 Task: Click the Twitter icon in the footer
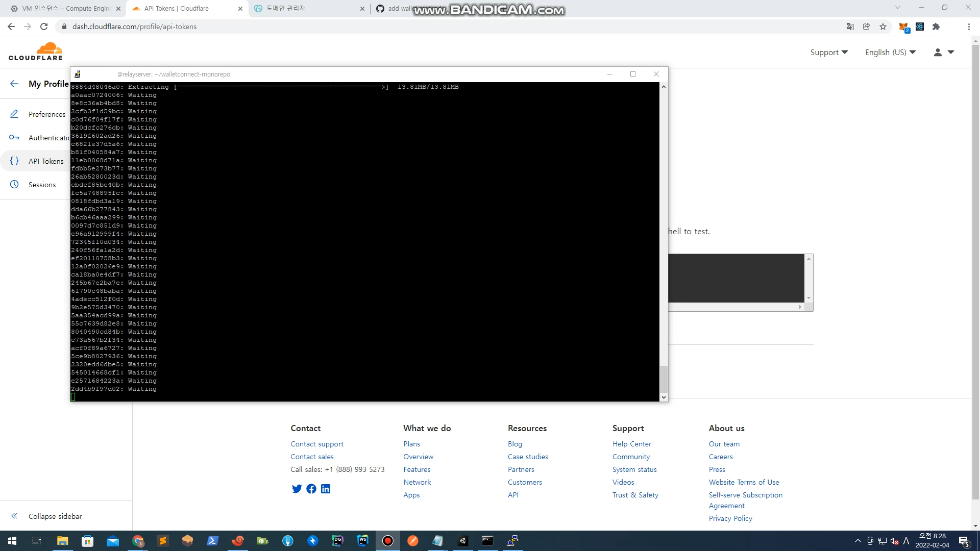[x=297, y=489]
